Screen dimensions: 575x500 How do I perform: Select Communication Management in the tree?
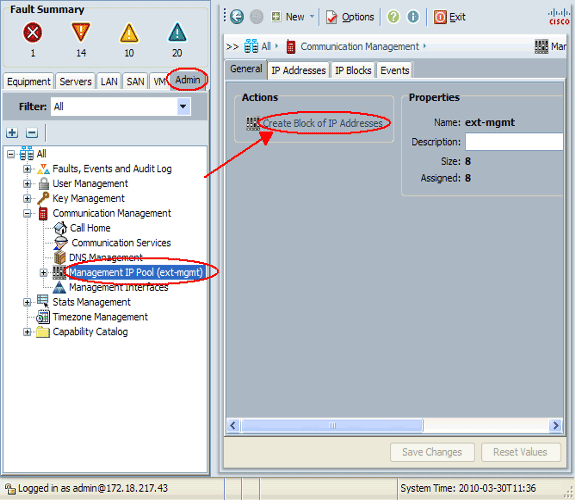(112, 213)
